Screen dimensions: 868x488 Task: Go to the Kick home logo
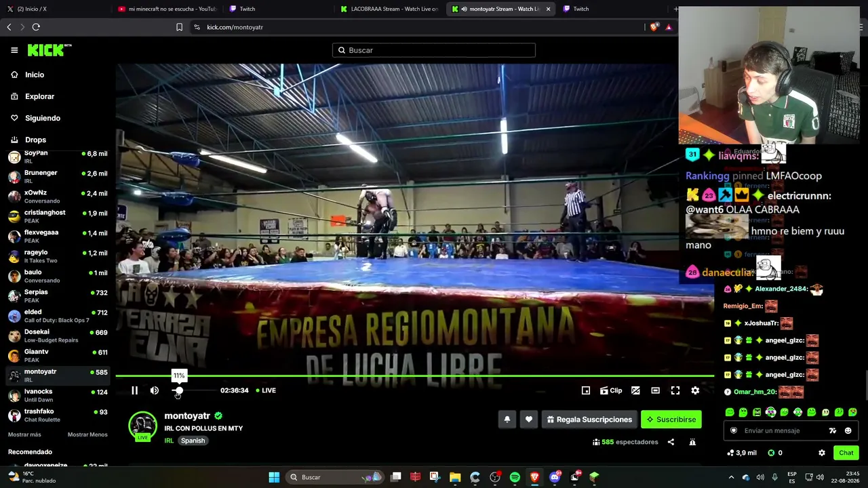(50, 50)
